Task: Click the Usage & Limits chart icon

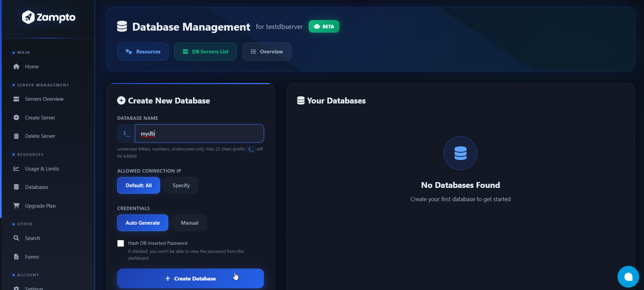Action: (16, 169)
